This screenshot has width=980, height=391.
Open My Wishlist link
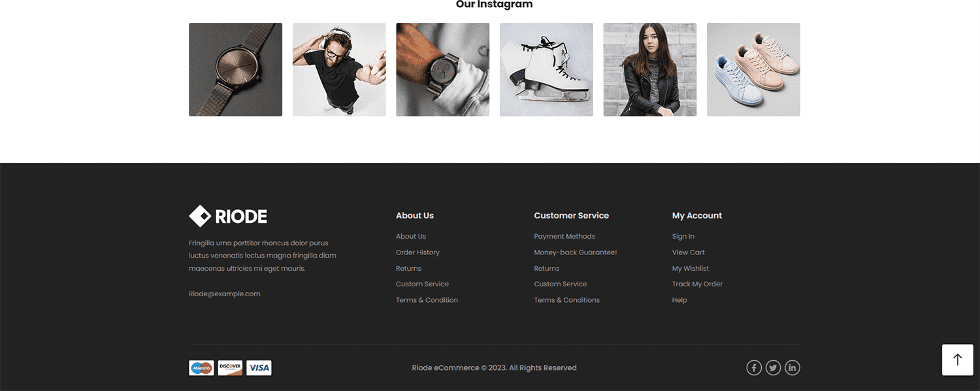[x=690, y=269]
